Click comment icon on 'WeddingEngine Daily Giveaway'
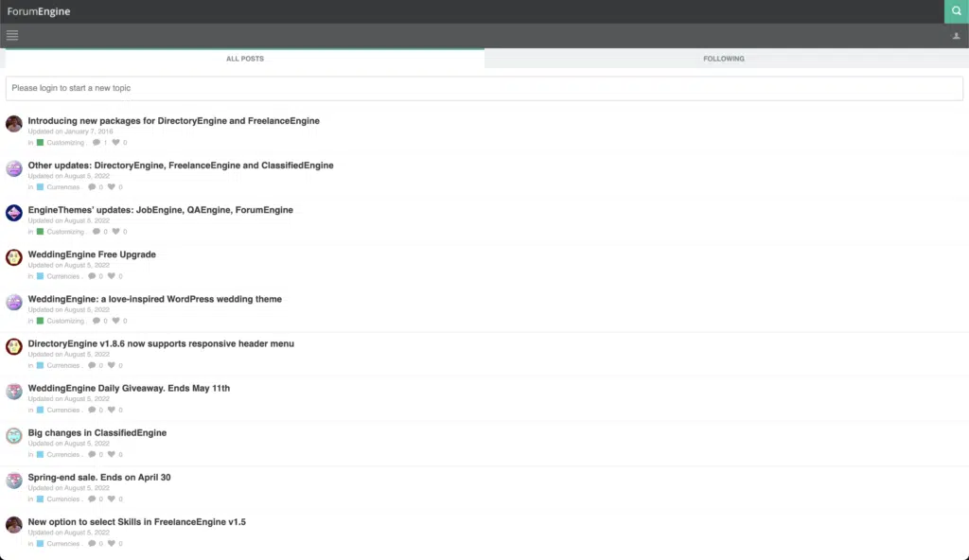The height and width of the screenshot is (560, 969). [92, 410]
